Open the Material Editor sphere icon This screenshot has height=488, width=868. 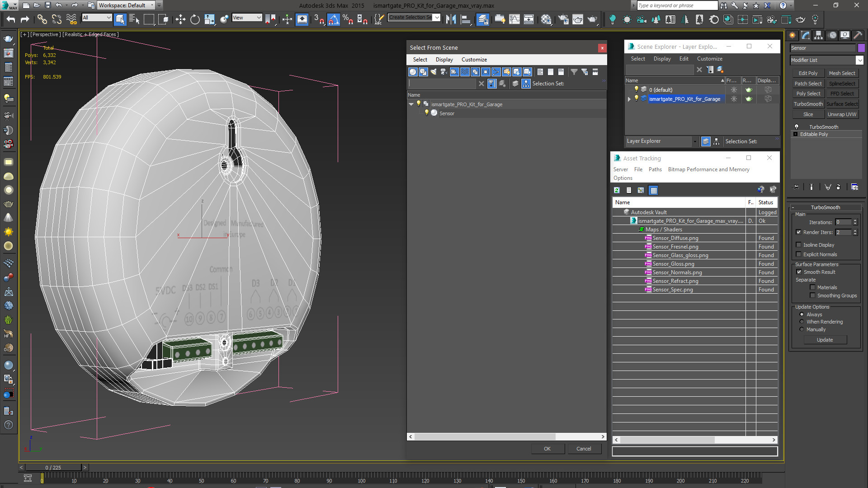point(546,19)
